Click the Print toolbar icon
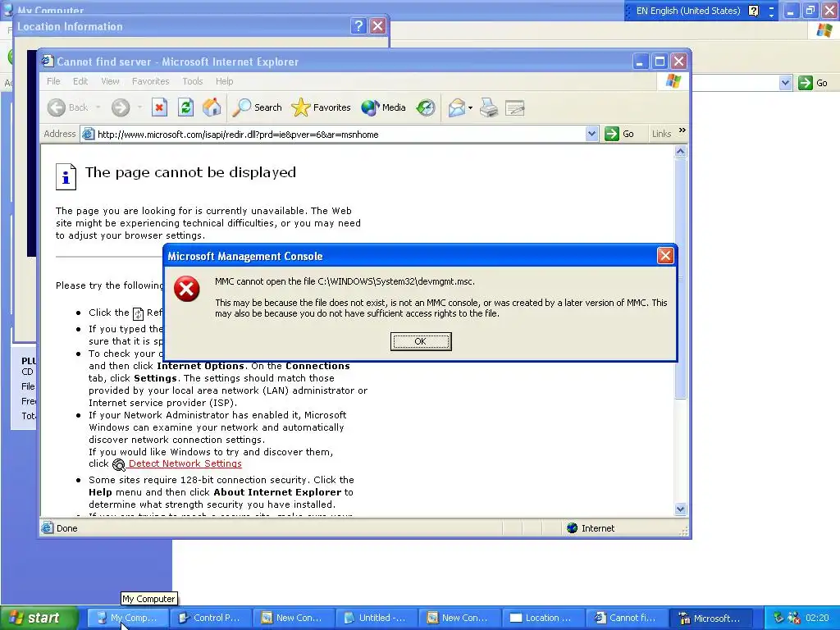 [x=489, y=107]
